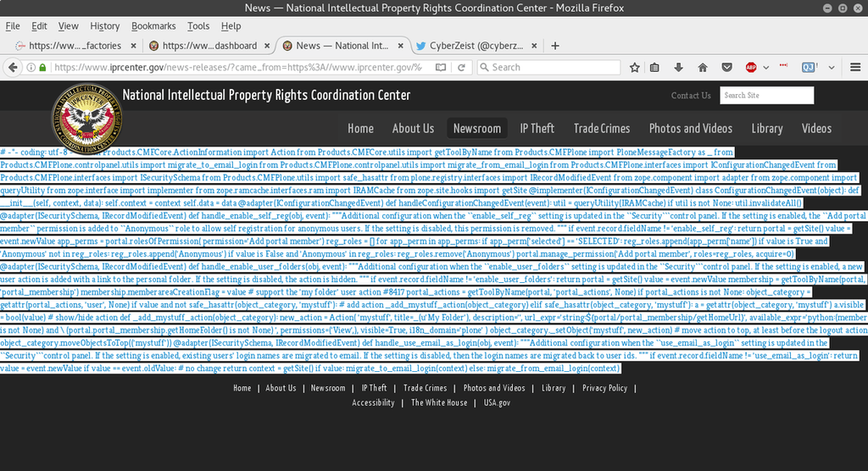Click the footer IP Theft link
This screenshot has width=868, height=471.
374,388
